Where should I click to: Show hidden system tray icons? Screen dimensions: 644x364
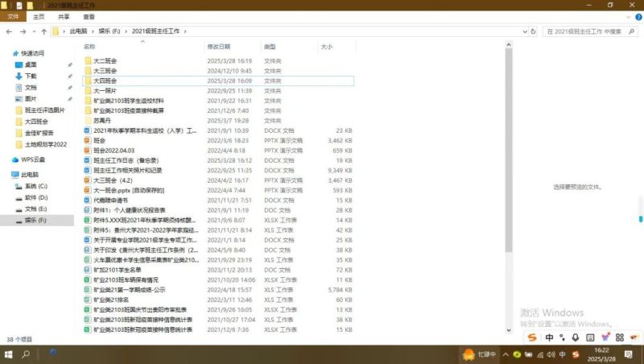coord(506,354)
